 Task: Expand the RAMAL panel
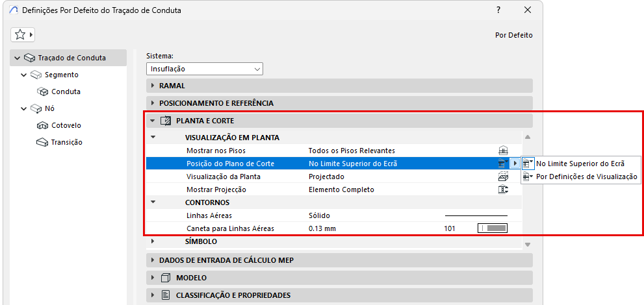tap(153, 86)
